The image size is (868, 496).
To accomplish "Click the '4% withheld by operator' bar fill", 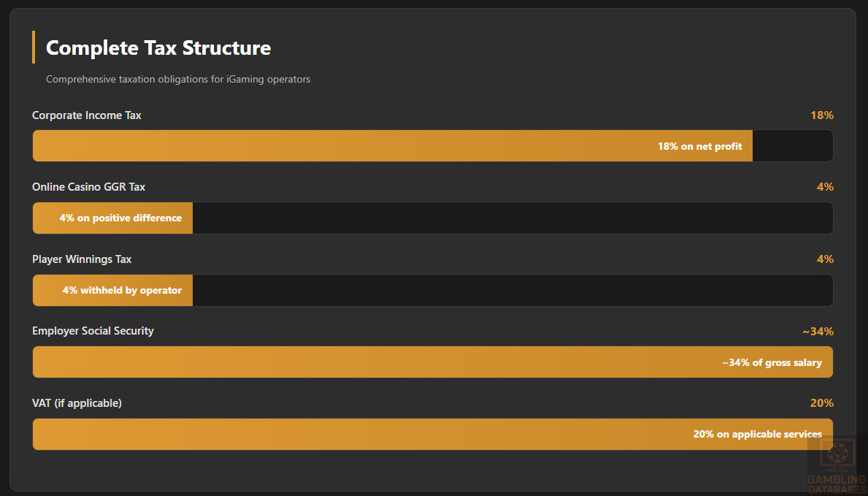I will [x=122, y=290].
